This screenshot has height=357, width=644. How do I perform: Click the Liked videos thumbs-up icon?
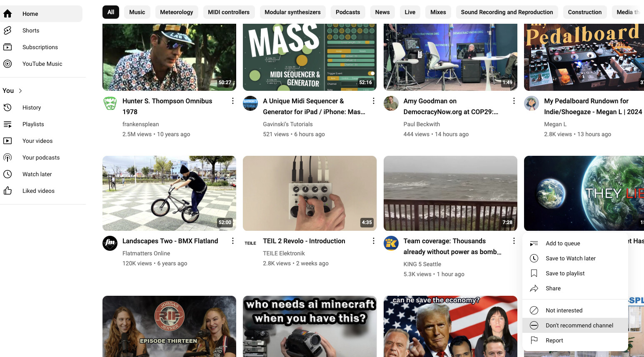pyautogui.click(x=7, y=191)
